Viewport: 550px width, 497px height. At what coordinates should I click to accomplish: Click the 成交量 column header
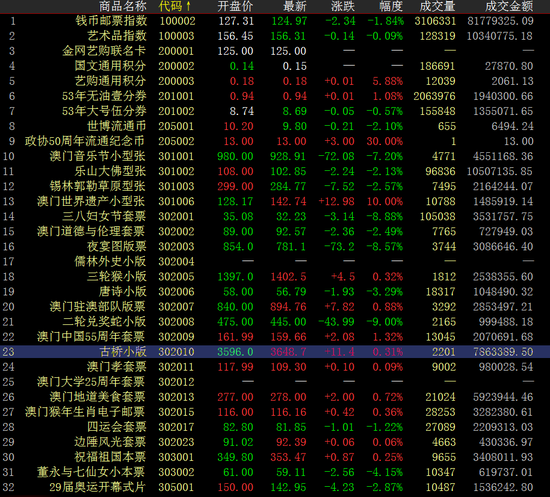click(437, 6)
